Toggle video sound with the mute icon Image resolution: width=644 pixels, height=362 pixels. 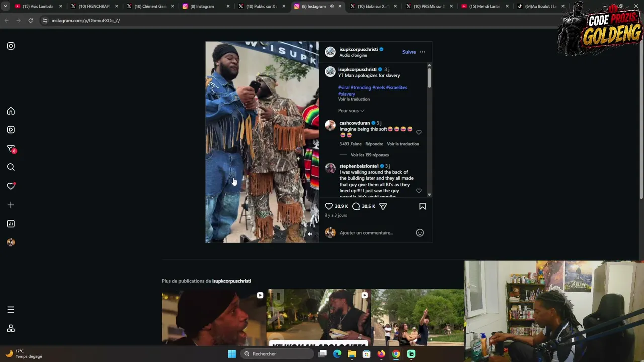310,234
